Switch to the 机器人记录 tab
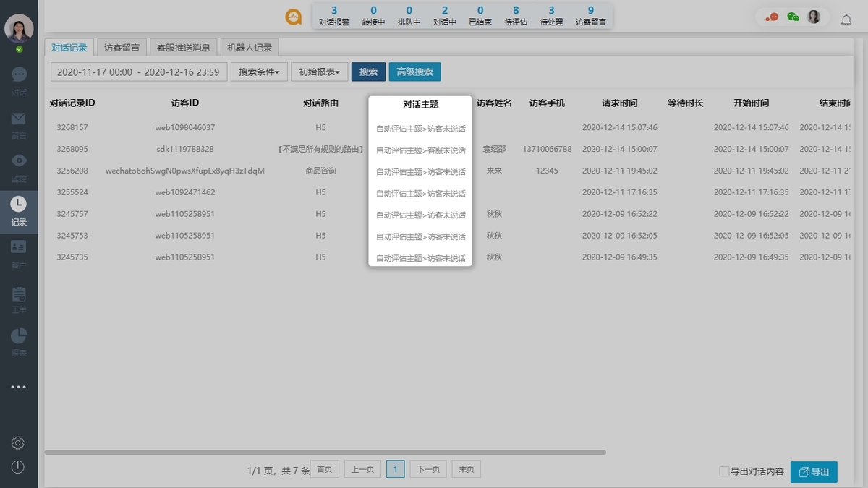Image resolution: width=868 pixels, height=488 pixels. tap(250, 47)
